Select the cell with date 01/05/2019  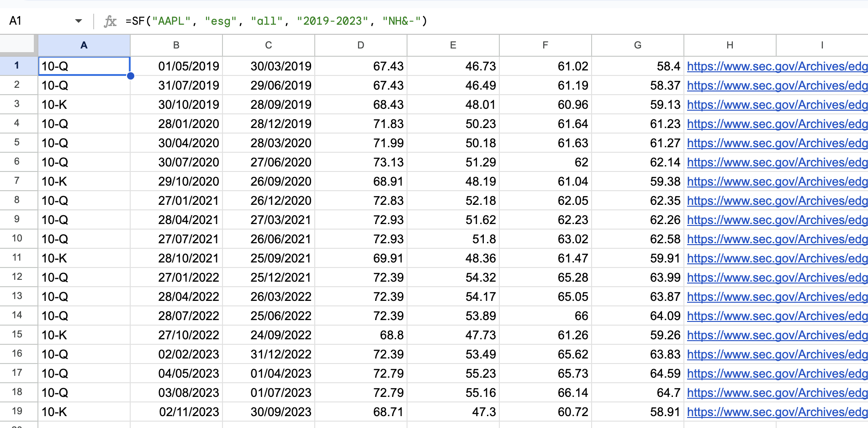point(176,66)
